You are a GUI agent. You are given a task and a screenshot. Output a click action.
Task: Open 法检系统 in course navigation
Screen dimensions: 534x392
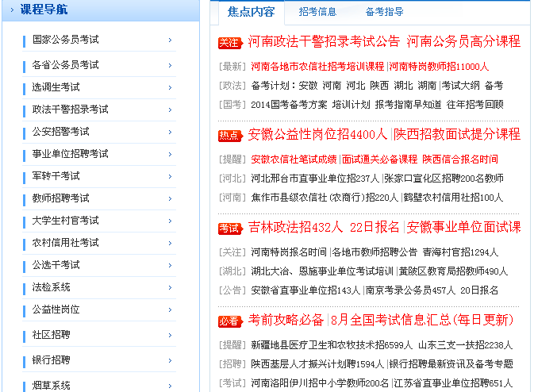pyautogui.click(x=51, y=287)
